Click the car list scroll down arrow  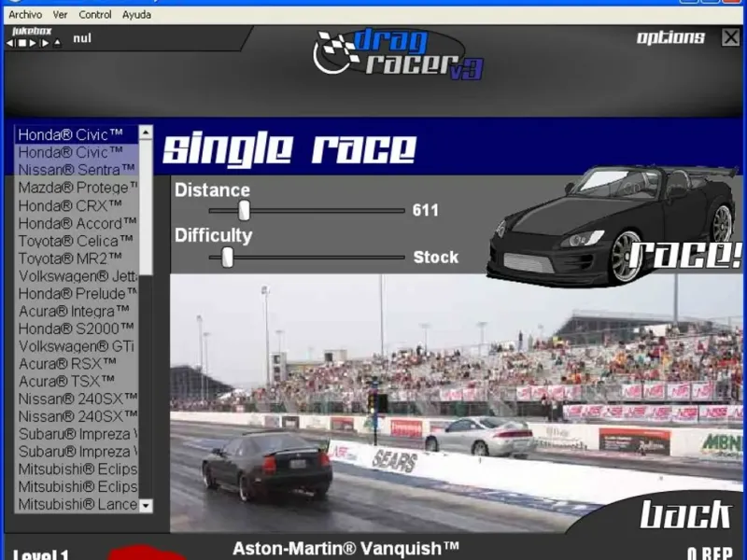pyautogui.click(x=146, y=505)
